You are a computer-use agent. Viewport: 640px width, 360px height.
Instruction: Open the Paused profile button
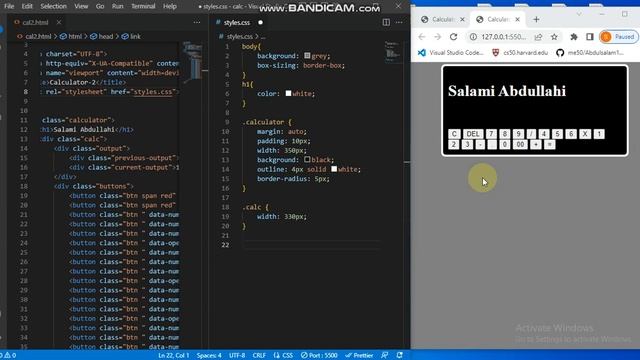(619, 37)
